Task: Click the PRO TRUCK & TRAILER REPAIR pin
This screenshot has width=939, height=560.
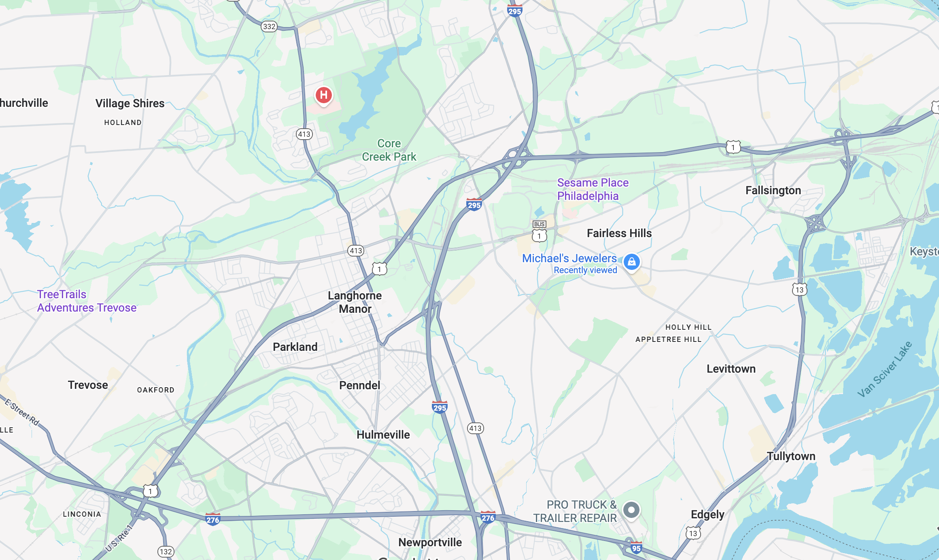Action: coord(631,510)
